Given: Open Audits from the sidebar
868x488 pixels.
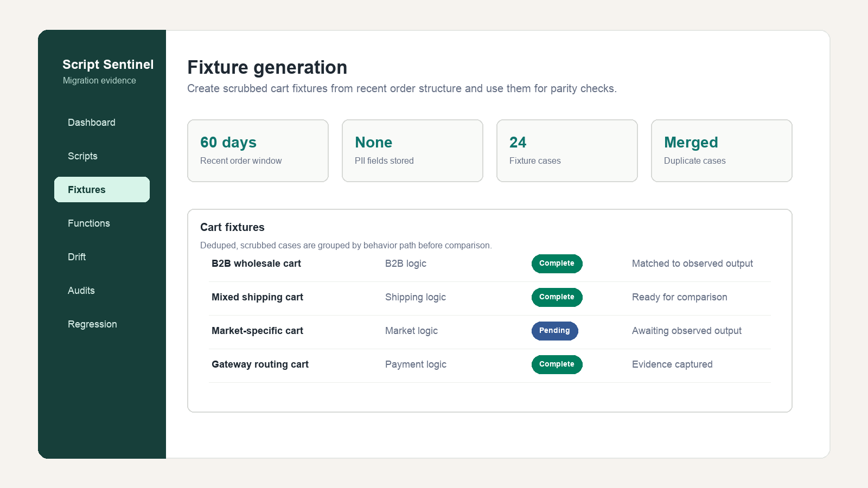Looking at the screenshot, I should (x=102, y=291).
